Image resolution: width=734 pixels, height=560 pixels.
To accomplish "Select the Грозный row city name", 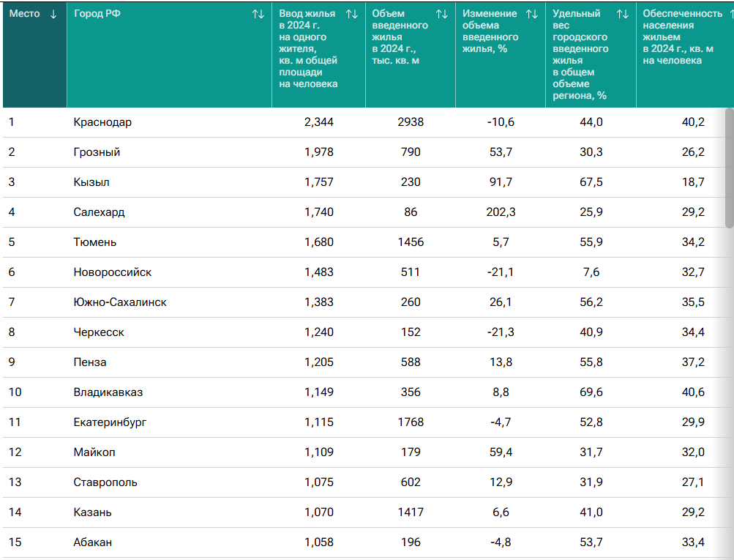I will [x=97, y=152].
